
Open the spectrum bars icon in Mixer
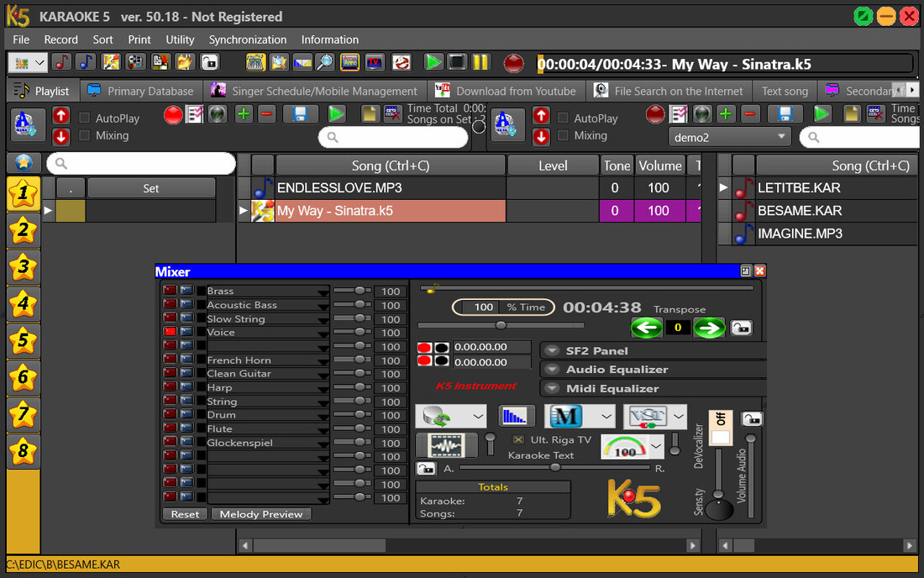coord(516,417)
